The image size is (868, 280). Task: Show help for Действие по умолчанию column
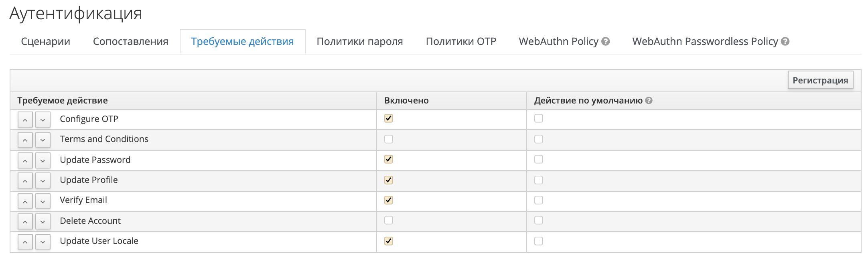point(649,101)
